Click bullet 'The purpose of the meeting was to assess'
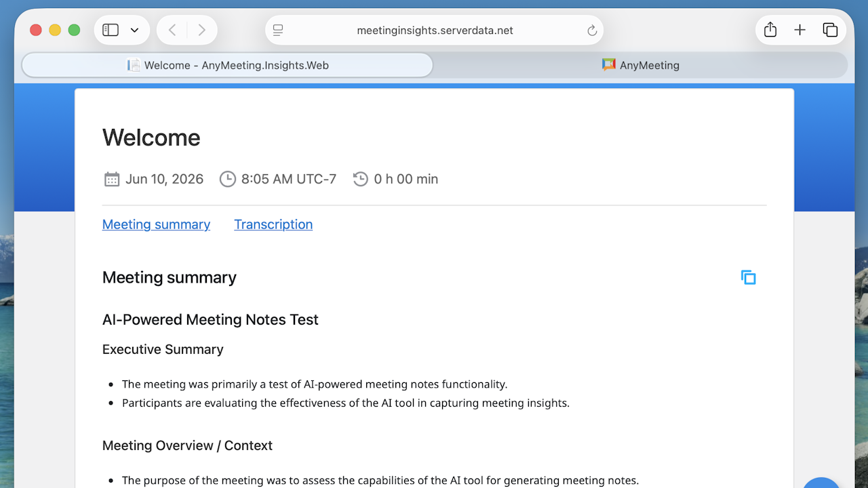 (380, 481)
